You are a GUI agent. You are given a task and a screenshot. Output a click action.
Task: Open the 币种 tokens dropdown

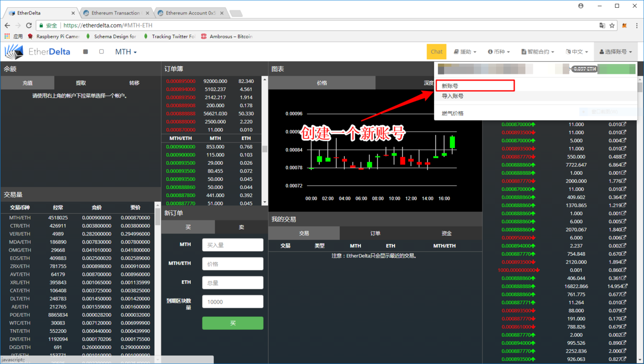coord(499,51)
